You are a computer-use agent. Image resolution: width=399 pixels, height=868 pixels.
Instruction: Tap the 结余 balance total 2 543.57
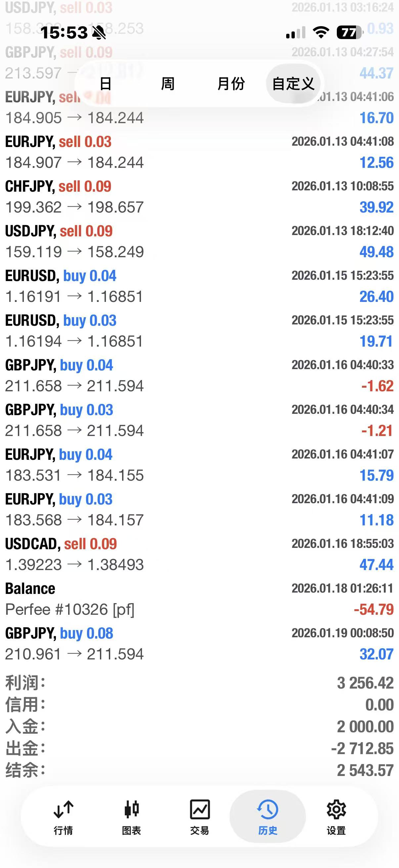[365, 770]
